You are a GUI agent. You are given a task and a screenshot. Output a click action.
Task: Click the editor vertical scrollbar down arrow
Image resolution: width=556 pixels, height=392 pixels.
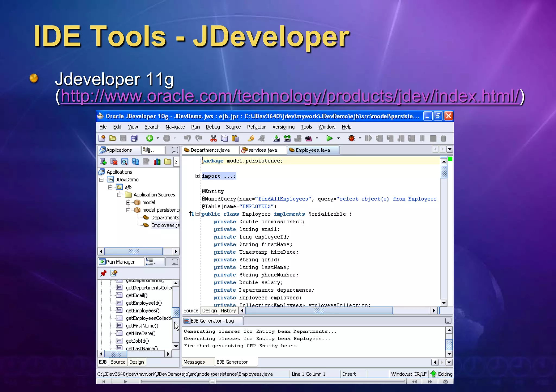444,303
